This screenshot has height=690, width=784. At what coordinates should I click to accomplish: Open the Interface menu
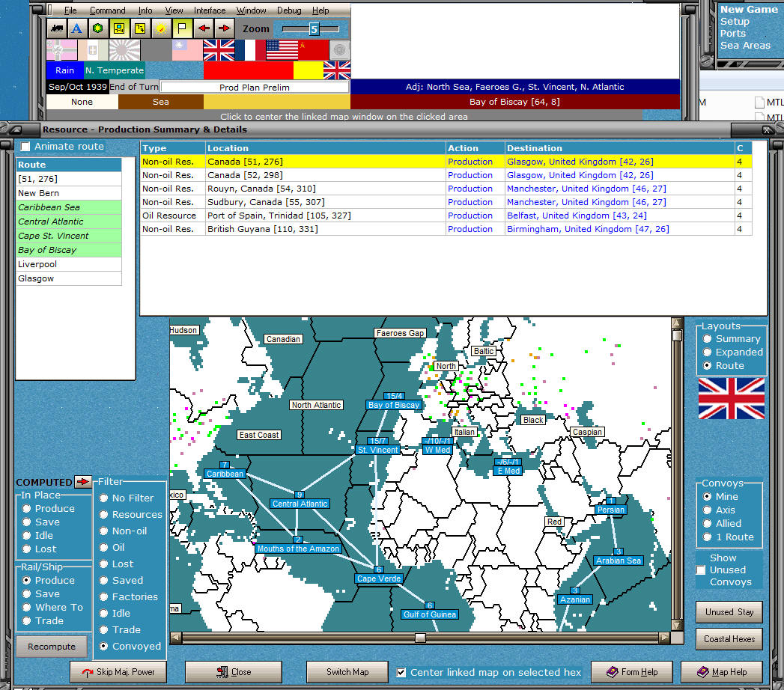tap(210, 10)
